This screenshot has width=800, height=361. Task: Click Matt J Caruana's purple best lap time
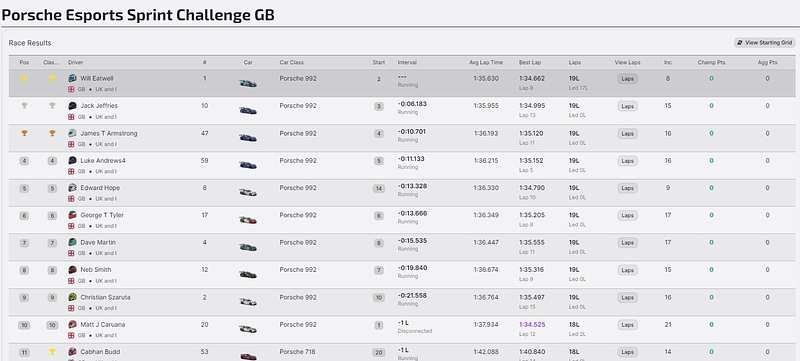coord(532,324)
